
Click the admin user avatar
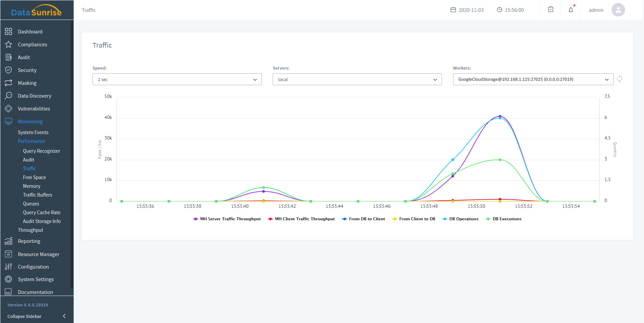coord(618,10)
